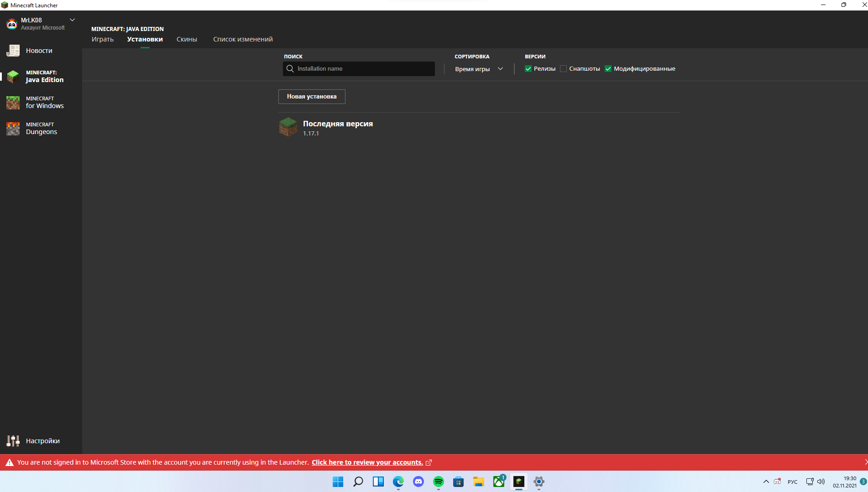Open the clock and date 19:30
The width and height of the screenshot is (868, 492).
tap(845, 482)
